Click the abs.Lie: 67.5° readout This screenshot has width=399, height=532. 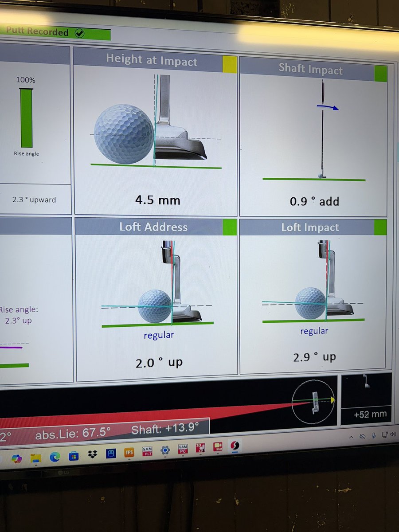tap(73, 432)
